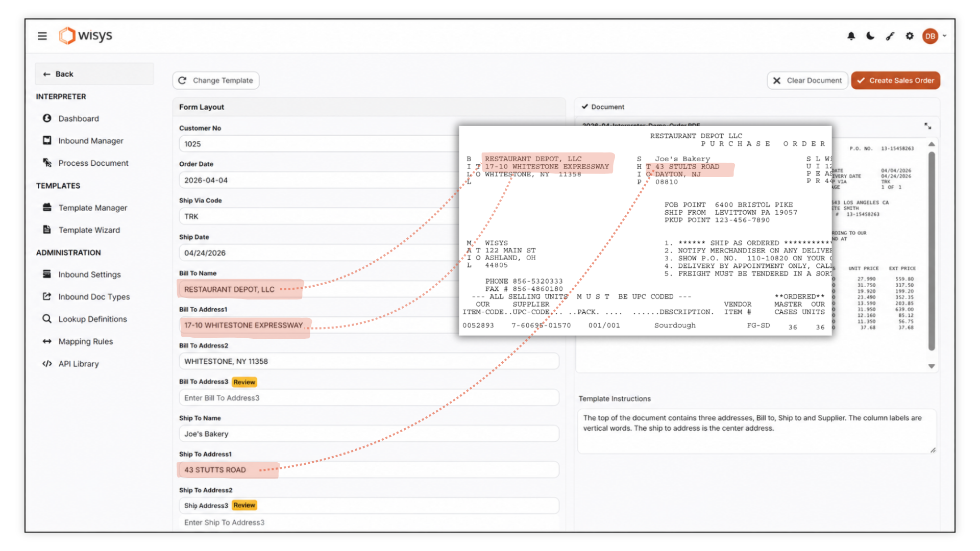Click the document viewer scroll up arrow
This screenshot has width=980, height=551.
[932, 144]
